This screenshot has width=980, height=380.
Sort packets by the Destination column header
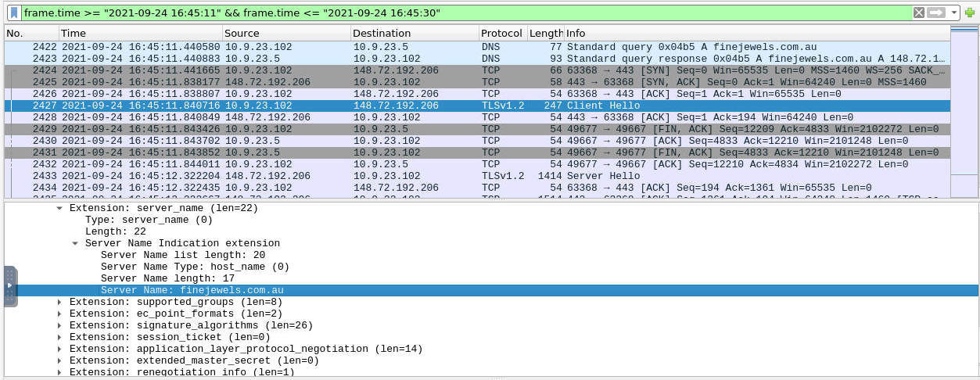415,34
